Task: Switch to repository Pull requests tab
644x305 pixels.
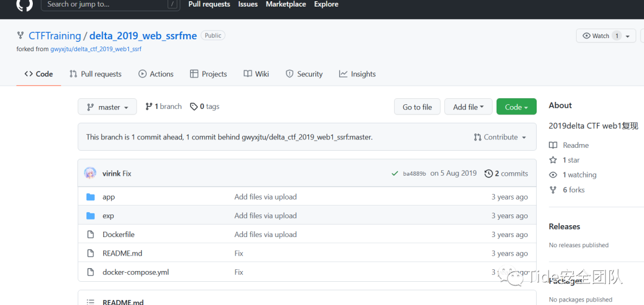Action: pyautogui.click(x=95, y=74)
